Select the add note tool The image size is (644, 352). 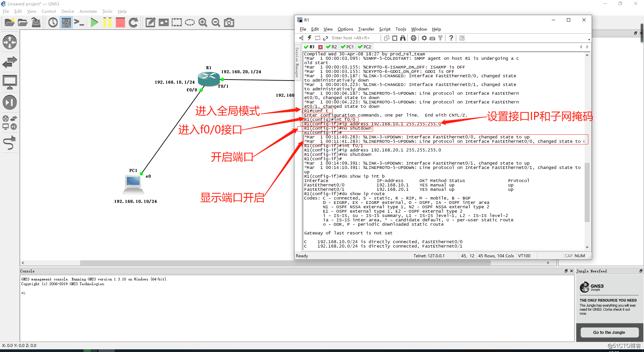pos(150,23)
